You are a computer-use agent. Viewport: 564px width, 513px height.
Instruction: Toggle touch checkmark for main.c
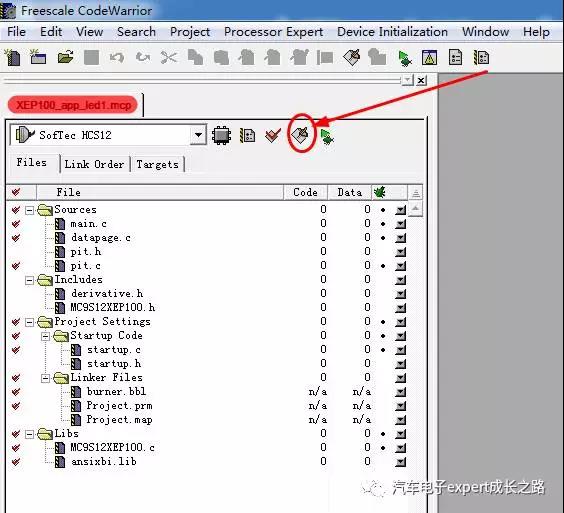pyautogui.click(x=15, y=224)
